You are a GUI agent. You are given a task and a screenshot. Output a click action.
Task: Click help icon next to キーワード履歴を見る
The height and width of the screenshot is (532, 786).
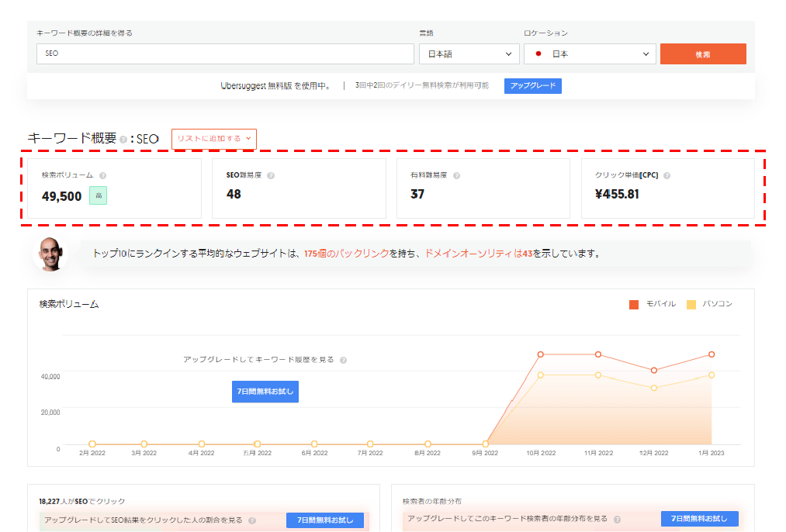(344, 360)
